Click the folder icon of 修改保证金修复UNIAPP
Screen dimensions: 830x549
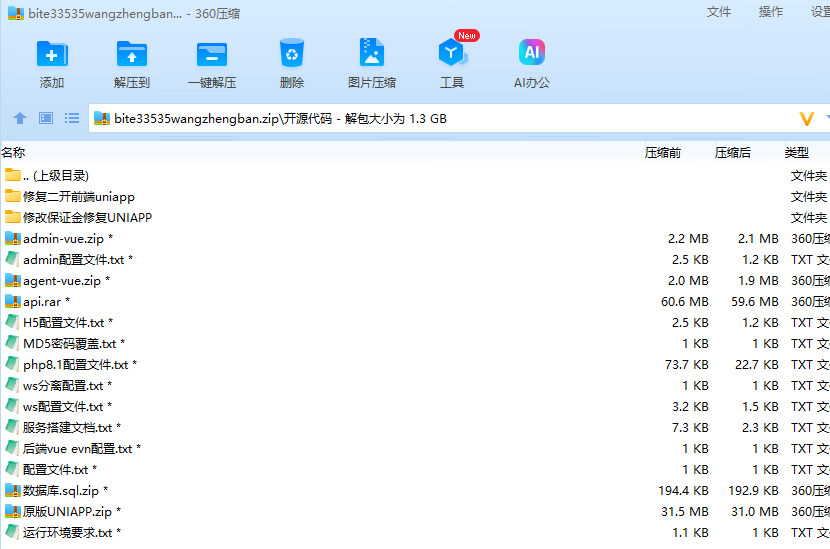13,217
